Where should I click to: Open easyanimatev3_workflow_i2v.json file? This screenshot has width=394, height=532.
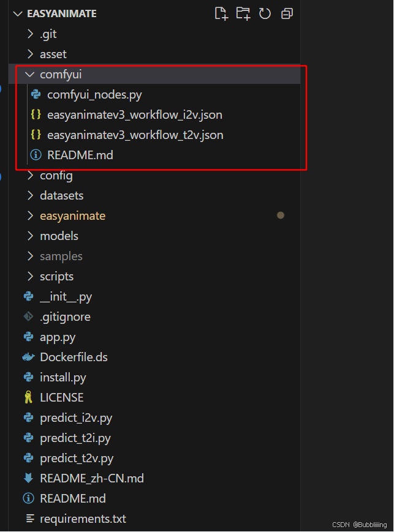tap(135, 115)
